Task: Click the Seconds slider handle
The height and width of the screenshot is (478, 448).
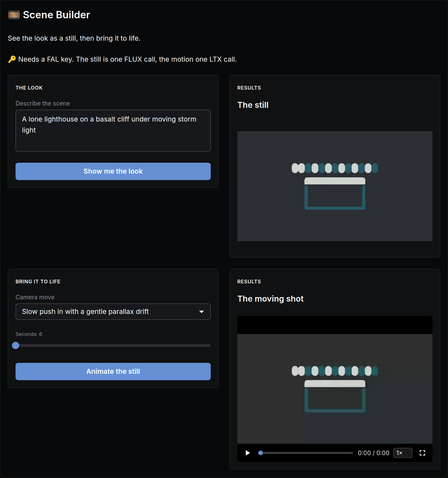Action: [16, 345]
